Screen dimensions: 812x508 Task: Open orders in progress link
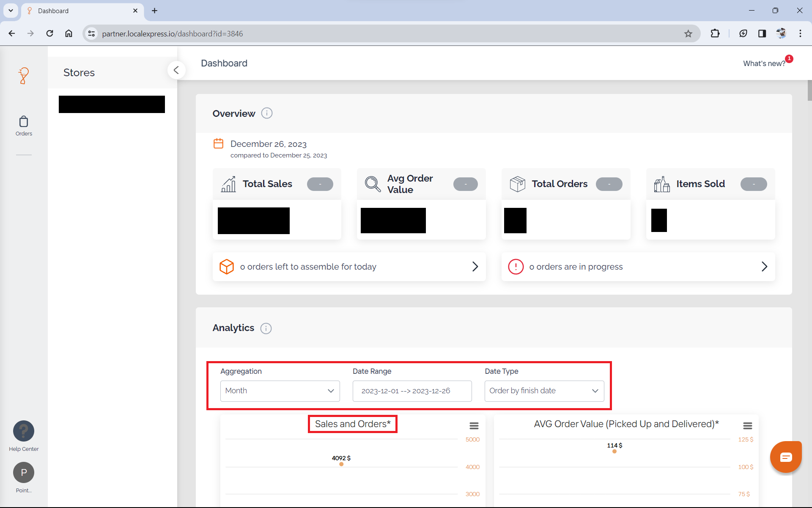638,267
